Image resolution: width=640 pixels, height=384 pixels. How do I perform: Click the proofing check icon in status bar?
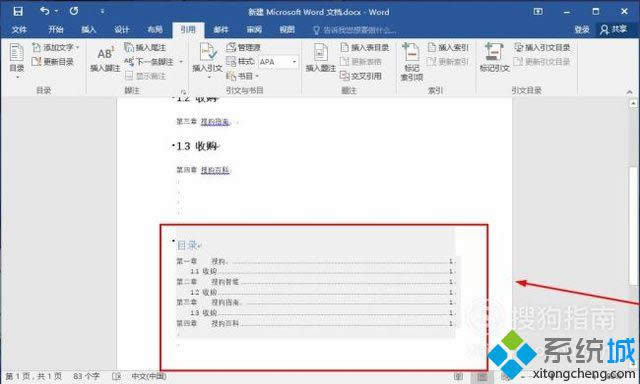click(116, 376)
